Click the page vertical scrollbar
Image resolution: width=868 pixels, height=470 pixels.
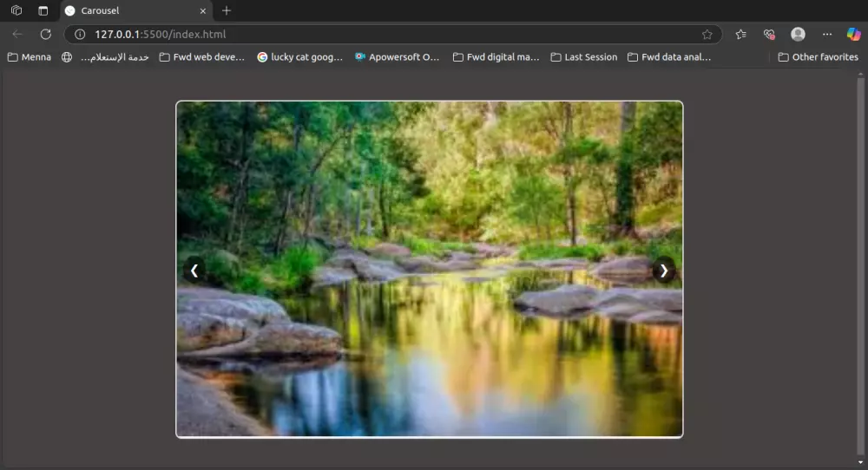[860, 265]
